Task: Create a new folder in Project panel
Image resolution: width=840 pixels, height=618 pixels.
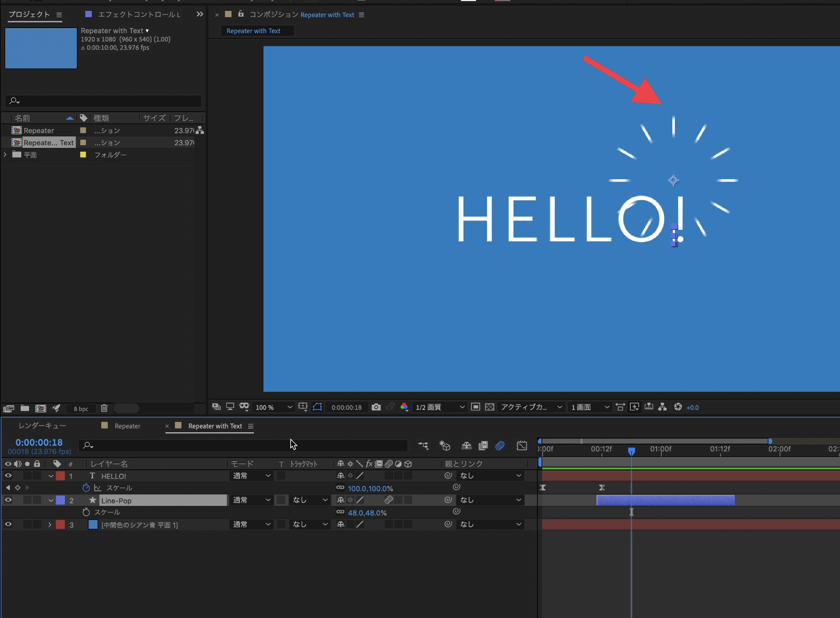Action: [24, 408]
